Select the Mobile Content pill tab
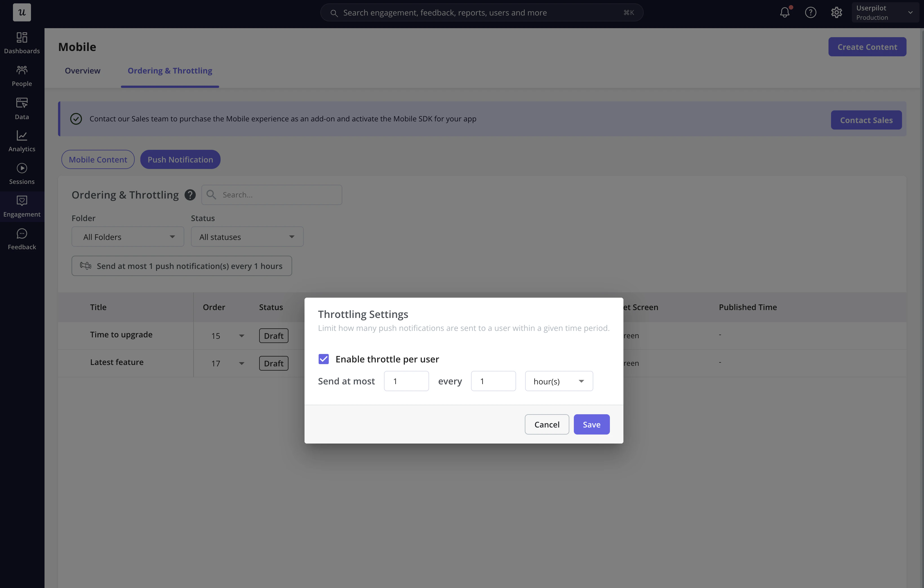924x588 pixels. [98, 160]
